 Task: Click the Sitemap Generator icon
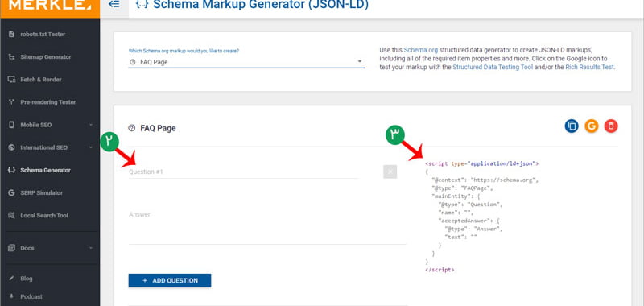tap(11, 57)
